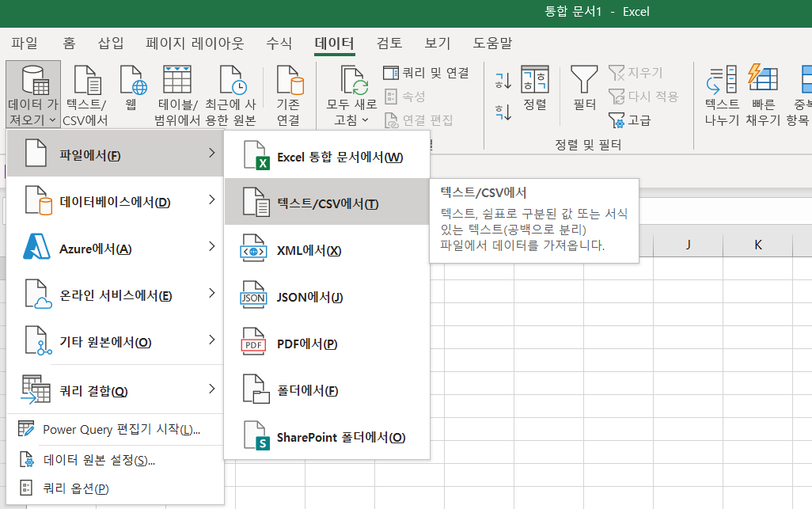This screenshot has height=509, width=812.
Task: Click the 연결 편집 ribbon button
Action: coord(419,120)
